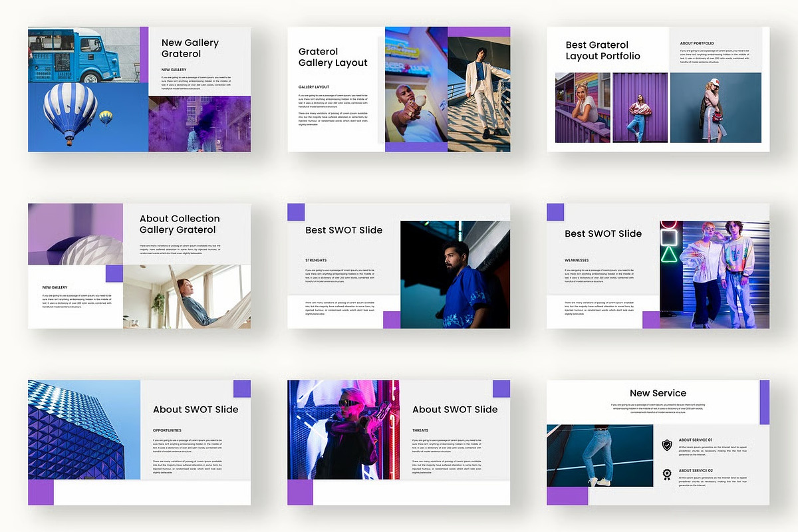The width and height of the screenshot is (798, 532).
Task: Select the "THREATS" subheading
Action: click(x=420, y=430)
